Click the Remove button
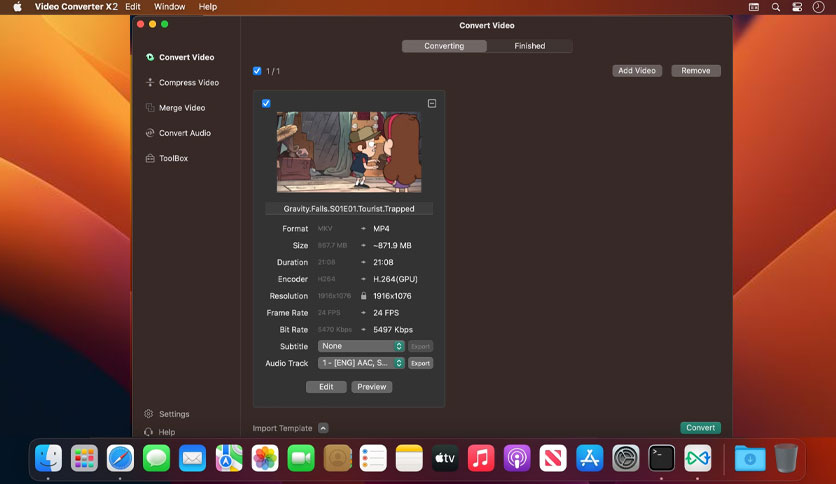This screenshot has height=484, width=836. (x=696, y=71)
